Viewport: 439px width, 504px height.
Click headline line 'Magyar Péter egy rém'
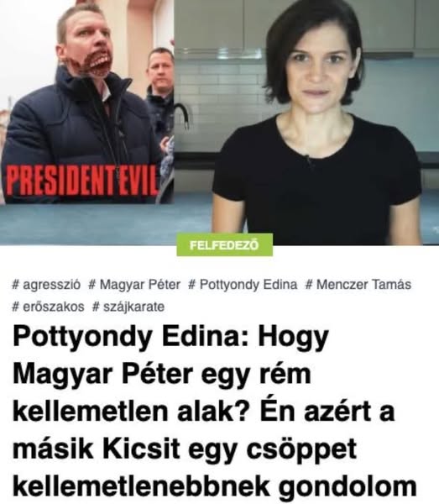(x=161, y=374)
